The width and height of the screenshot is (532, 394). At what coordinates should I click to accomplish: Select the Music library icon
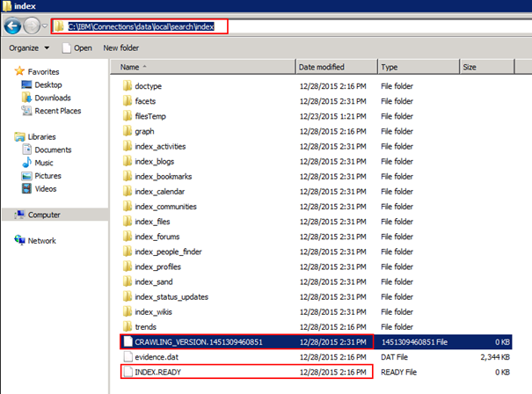(x=43, y=163)
